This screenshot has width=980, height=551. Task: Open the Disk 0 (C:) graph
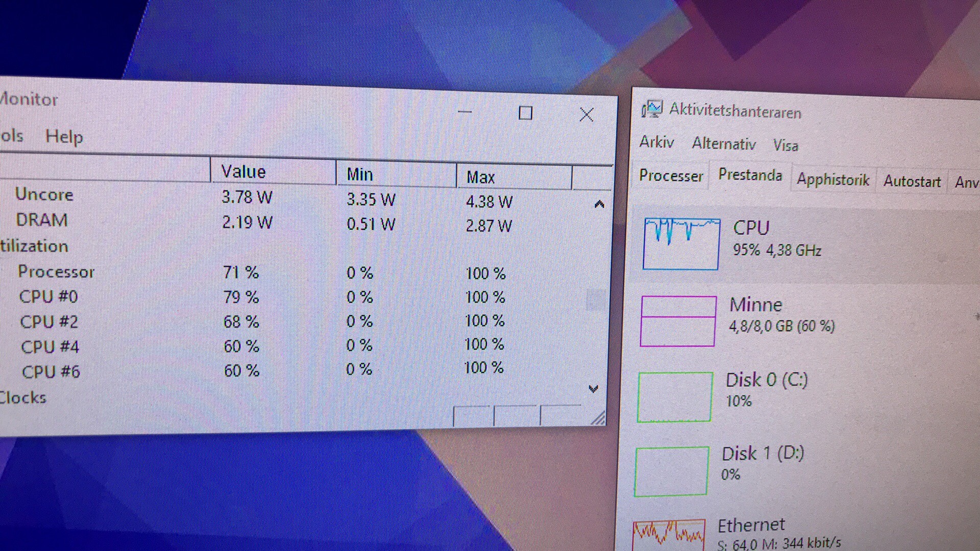pos(675,397)
